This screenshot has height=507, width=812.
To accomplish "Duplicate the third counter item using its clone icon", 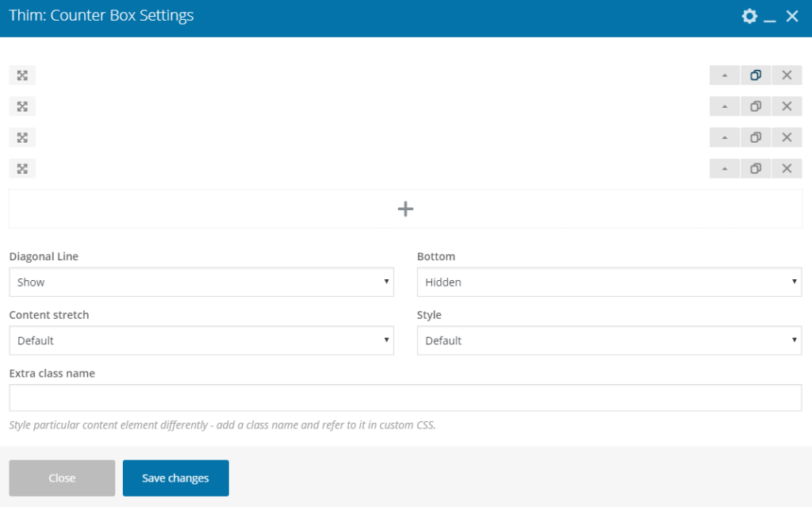I will [x=755, y=136].
